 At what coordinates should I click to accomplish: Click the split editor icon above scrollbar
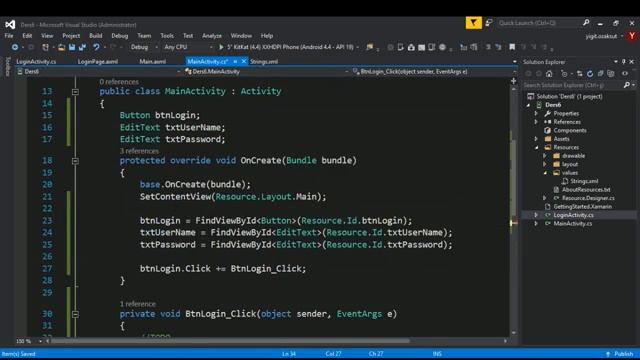[513, 81]
